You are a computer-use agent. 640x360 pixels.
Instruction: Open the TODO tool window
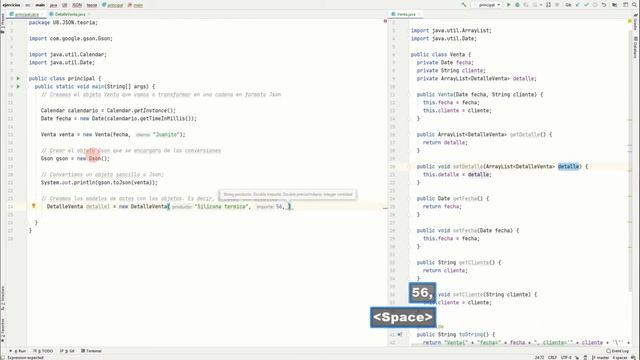coord(43,351)
